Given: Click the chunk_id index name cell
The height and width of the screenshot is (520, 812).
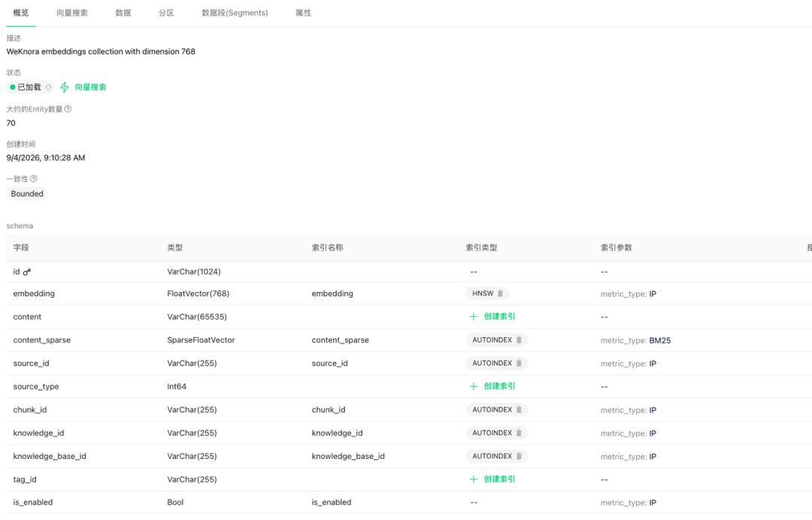Looking at the screenshot, I should 329,409.
